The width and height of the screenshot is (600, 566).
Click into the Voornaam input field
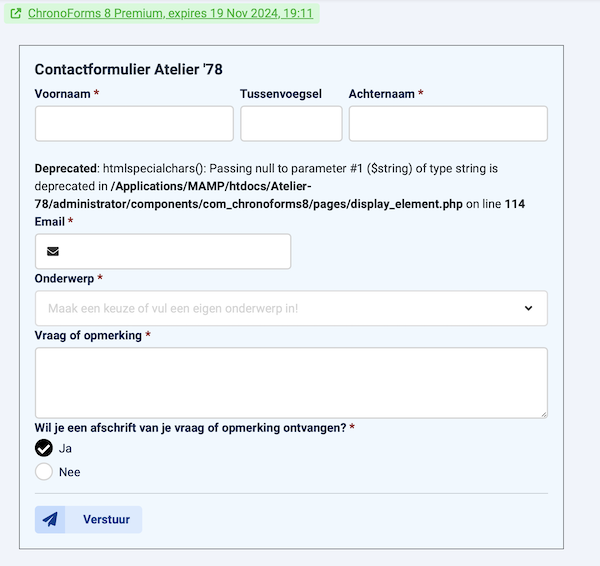[134, 124]
